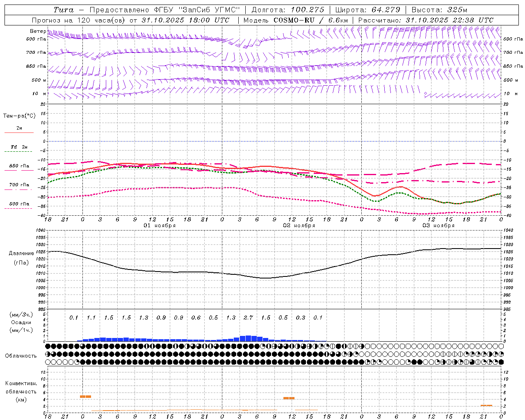This screenshot has width=525, height=420.
Task: Click the "Давление" pressure panel label
Action: point(21,253)
